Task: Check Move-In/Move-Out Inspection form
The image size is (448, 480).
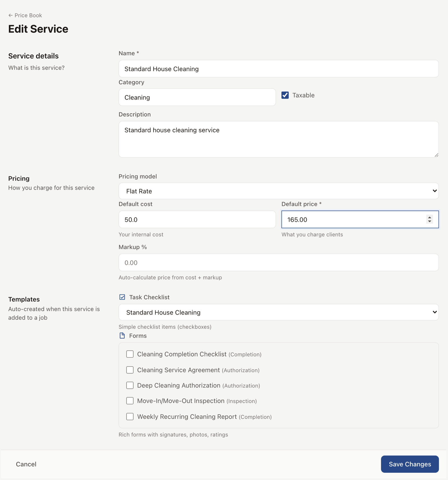Action: click(x=130, y=401)
